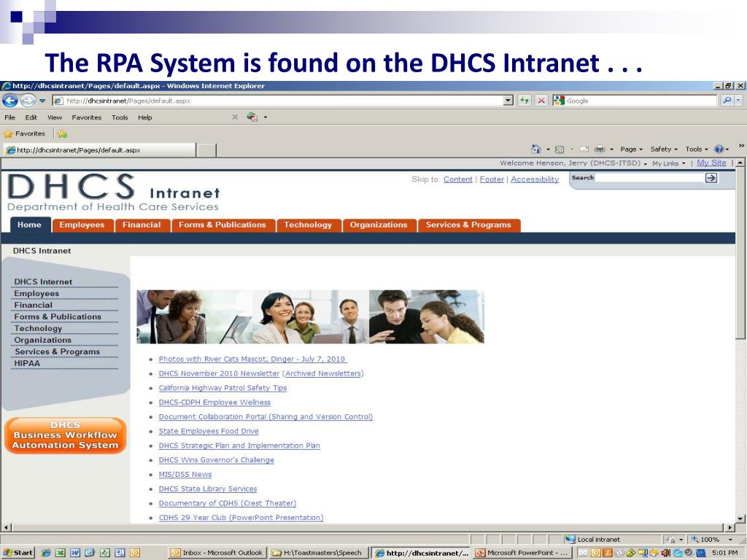Switch to Inbox - Microsoft Outlook taskbar item
747x560 pixels.
[x=217, y=553]
